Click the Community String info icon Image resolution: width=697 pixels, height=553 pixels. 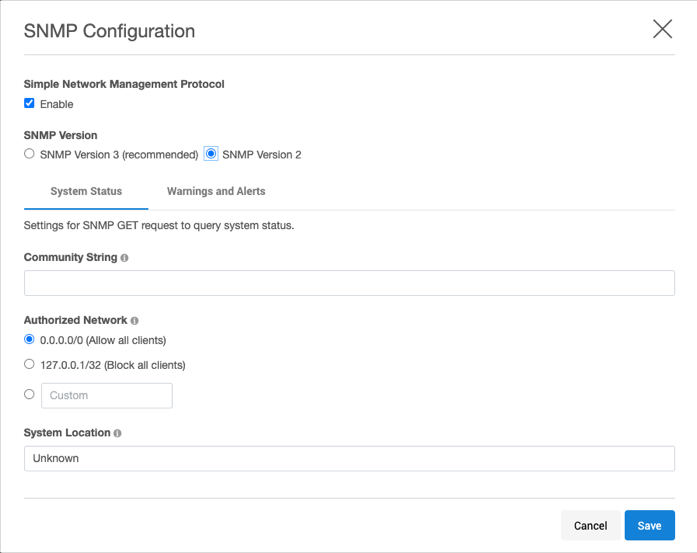point(124,258)
